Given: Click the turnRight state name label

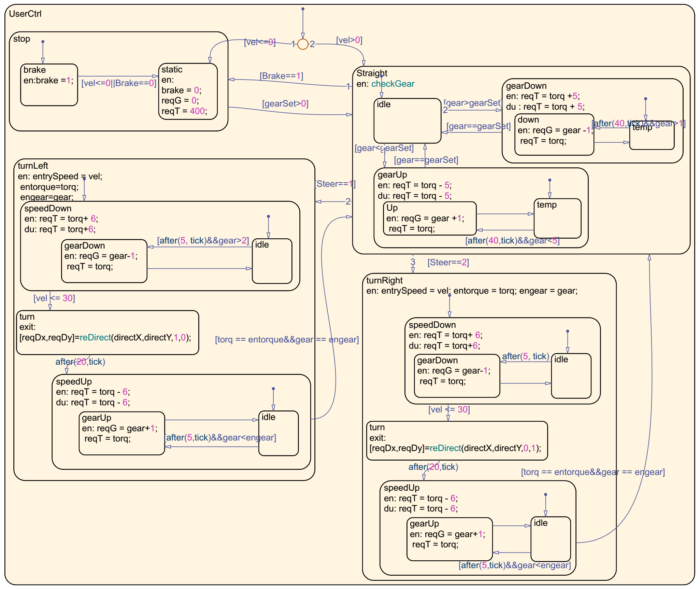Looking at the screenshot, I should pos(384,280).
